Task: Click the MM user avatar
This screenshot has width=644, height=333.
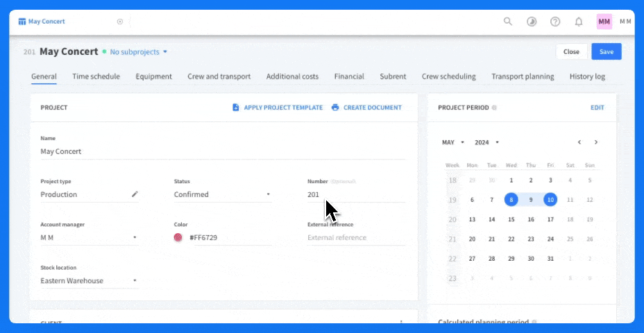Action: coord(604,22)
